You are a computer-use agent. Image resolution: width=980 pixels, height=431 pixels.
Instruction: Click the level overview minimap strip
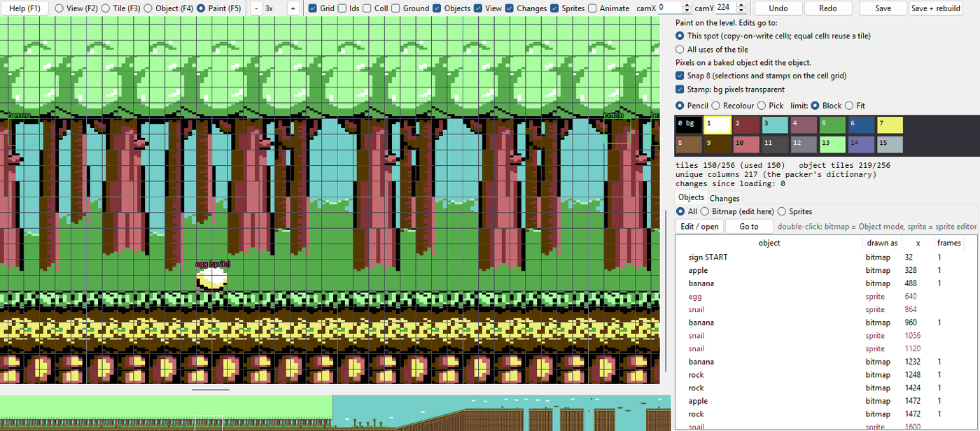[x=335, y=413]
